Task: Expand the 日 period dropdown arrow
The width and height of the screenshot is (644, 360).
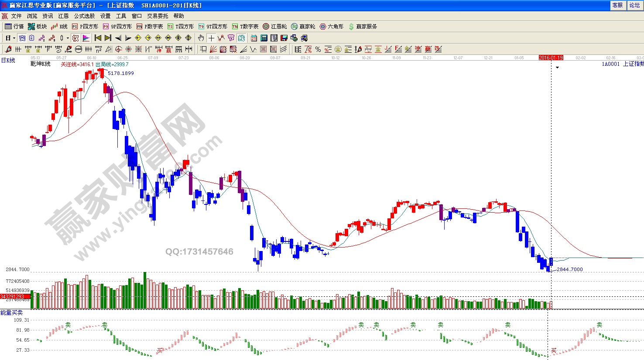Action: (14, 38)
